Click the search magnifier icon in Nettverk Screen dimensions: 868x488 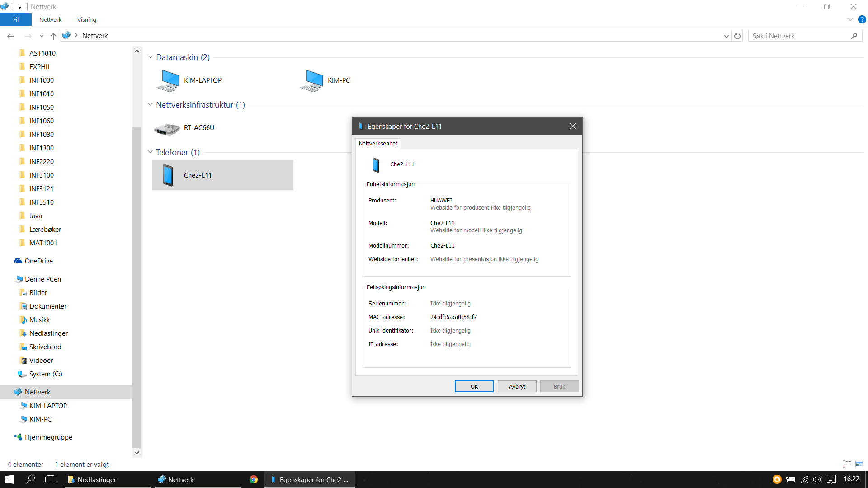click(854, 36)
